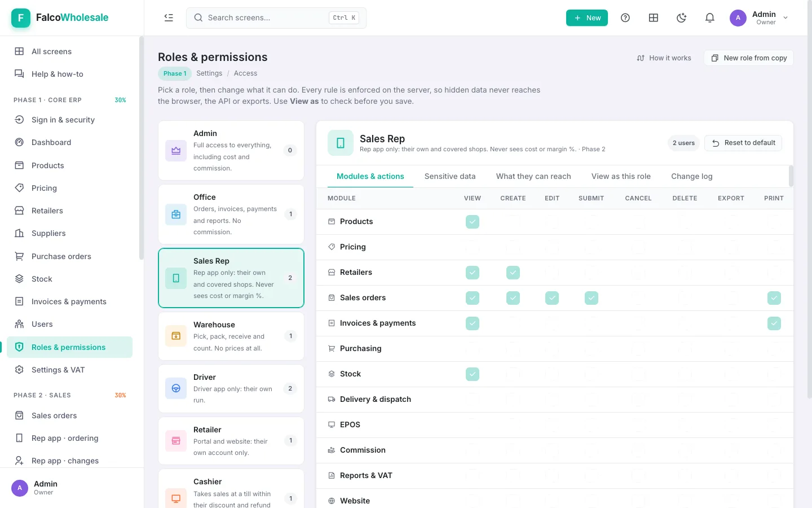This screenshot has height=508, width=812.
Task: Click New role from copy
Action: coord(748,58)
